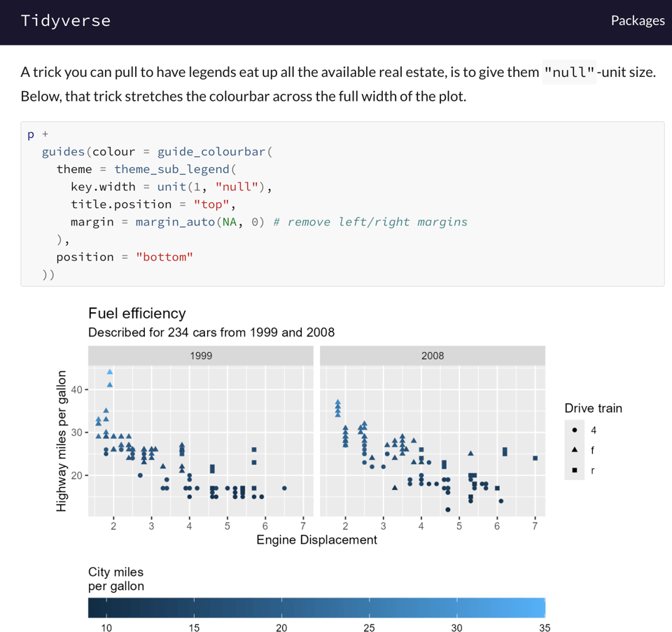Click the unit function link in code
The height and width of the screenshot is (632, 672).
pos(171,187)
